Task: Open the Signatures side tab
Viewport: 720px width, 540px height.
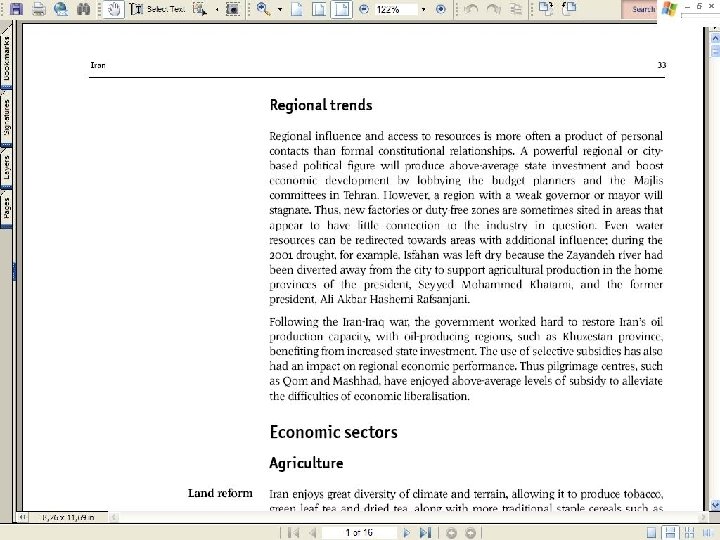Action: pos(6,117)
